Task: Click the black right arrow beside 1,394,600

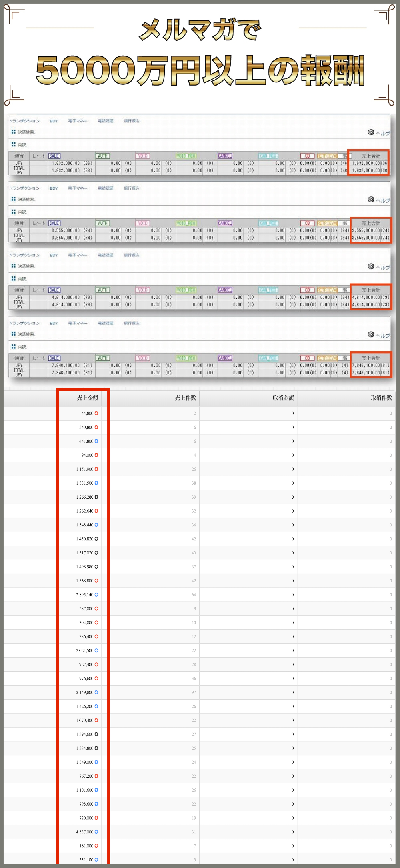Action: click(x=96, y=734)
